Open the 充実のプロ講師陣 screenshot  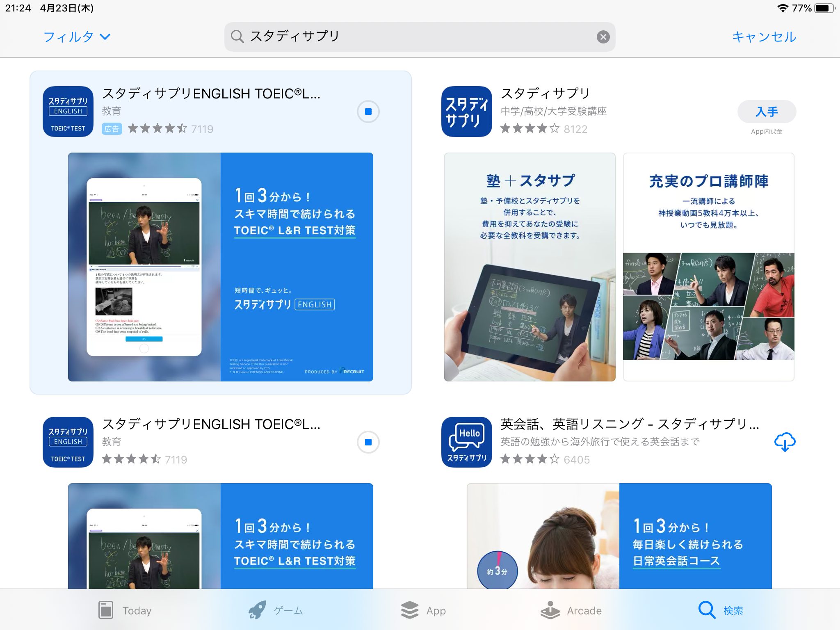[709, 267]
